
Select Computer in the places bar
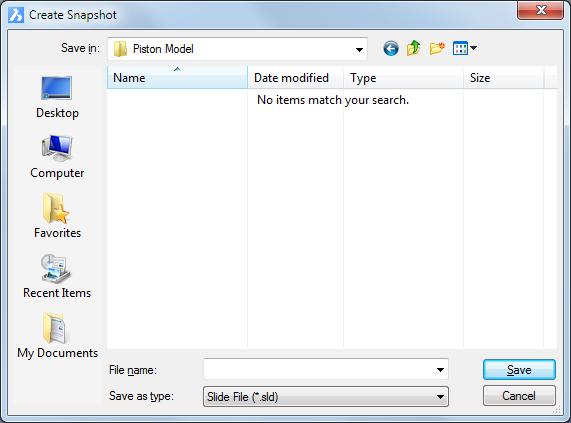tap(57, 157)
